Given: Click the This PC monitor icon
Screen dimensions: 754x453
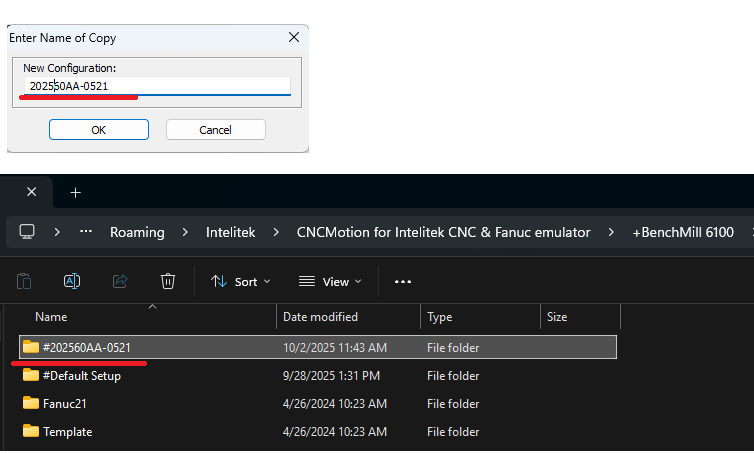Looking at the screenshot, I should pyautogui.click(x=27, y=232).
